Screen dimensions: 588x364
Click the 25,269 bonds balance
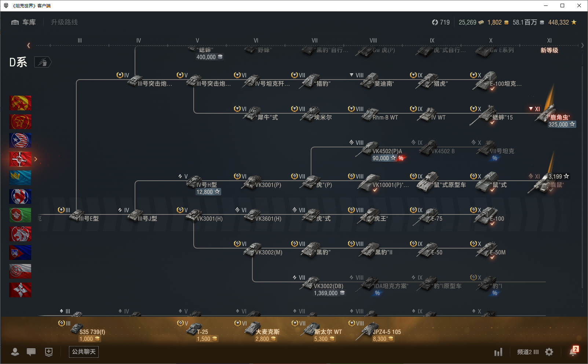coord(471,22)
